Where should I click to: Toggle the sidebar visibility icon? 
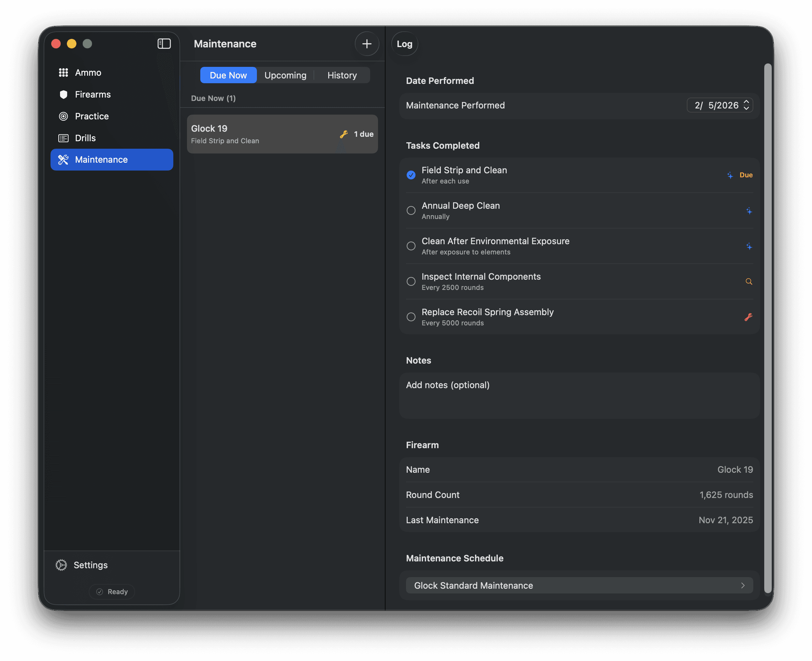point(164,43)
